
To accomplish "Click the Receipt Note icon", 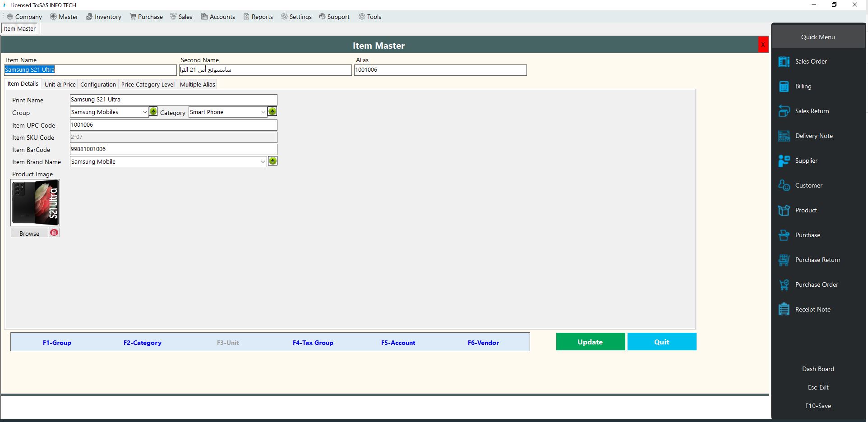I will coord(784,310).
